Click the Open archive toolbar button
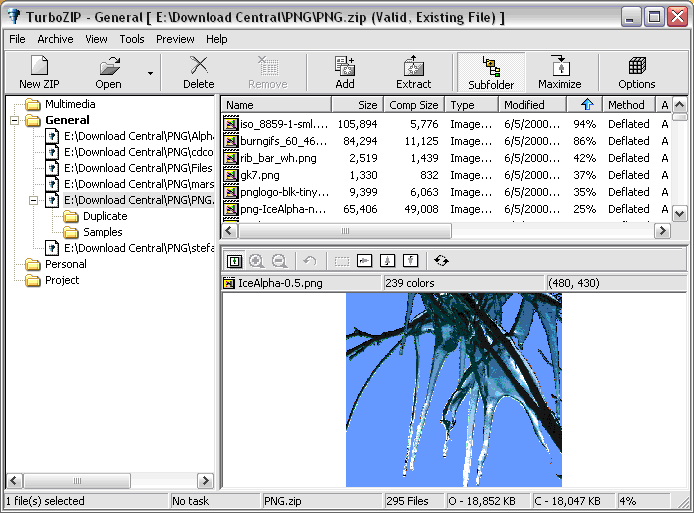 coord(108,72)
